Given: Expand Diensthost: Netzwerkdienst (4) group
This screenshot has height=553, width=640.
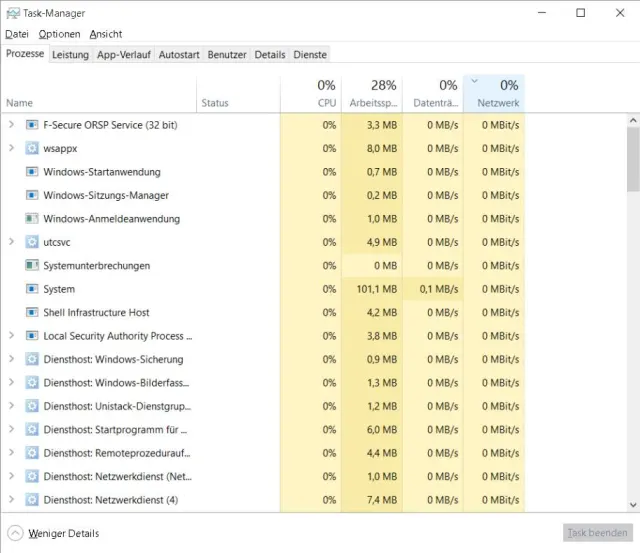Looking at the screenshot, I should [x=11, y=500].
